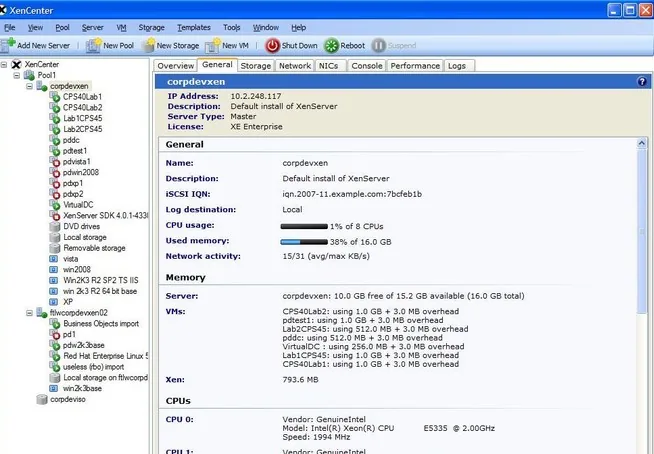Click the New Storage toolbar icon

point(148,45)
